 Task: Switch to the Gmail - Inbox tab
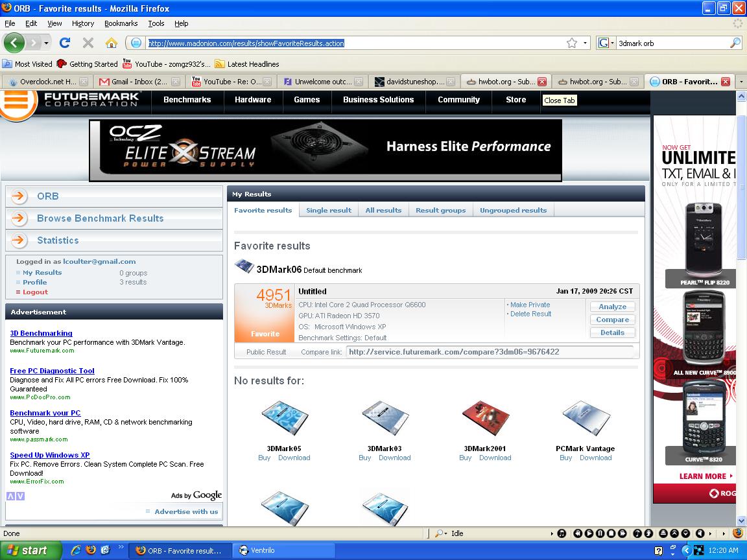coord(139,82)
